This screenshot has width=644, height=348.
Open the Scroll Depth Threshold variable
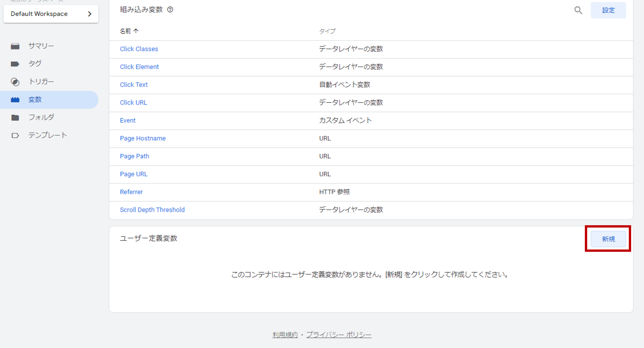pos(152,210)
